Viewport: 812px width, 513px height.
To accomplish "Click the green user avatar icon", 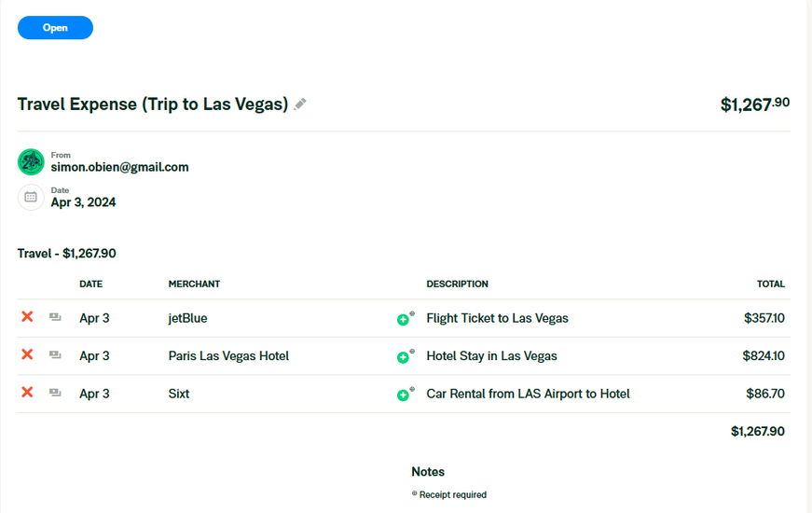I will coord(31,162).
